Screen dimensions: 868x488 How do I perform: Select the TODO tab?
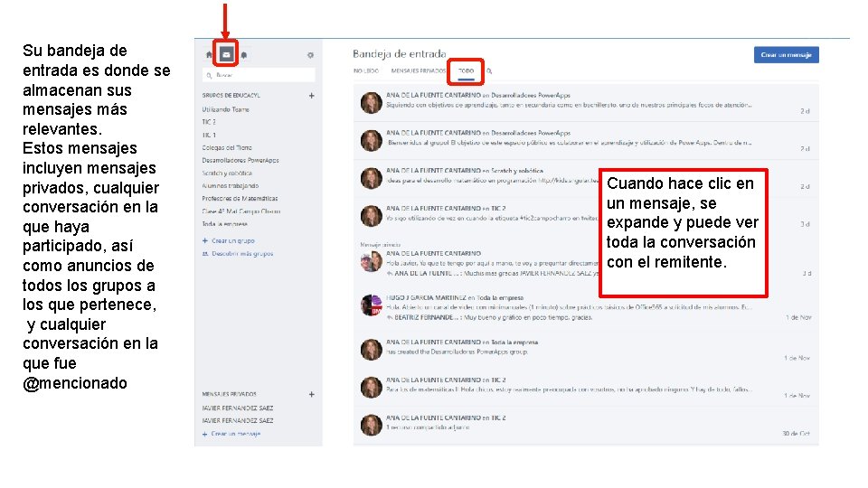(467, 70)
